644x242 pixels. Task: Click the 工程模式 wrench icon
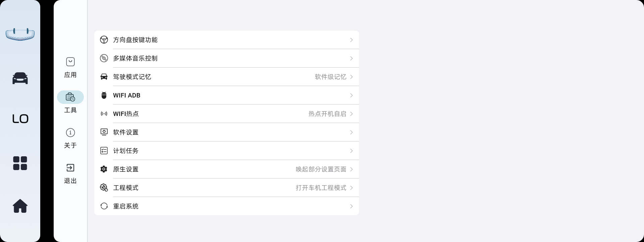coord(104,188)
